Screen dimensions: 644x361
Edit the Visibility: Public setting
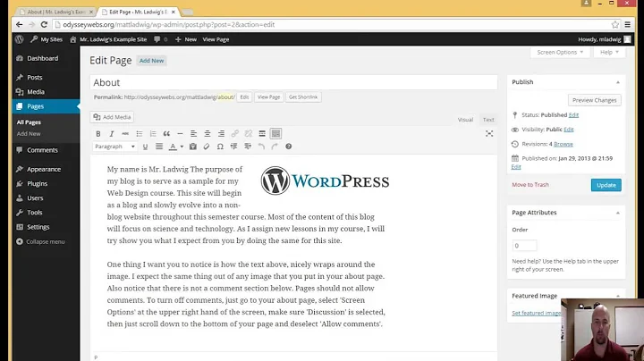coord(569,130)
